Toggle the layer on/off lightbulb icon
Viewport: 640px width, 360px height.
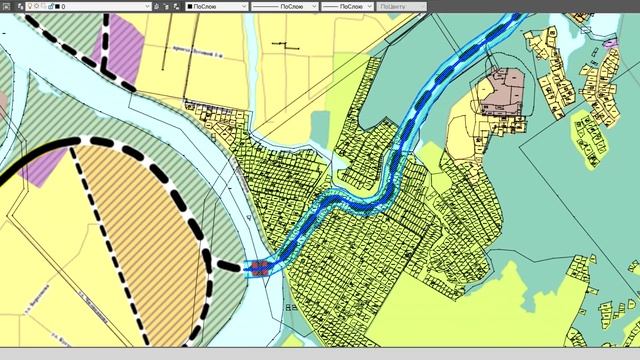coord(30,6)
